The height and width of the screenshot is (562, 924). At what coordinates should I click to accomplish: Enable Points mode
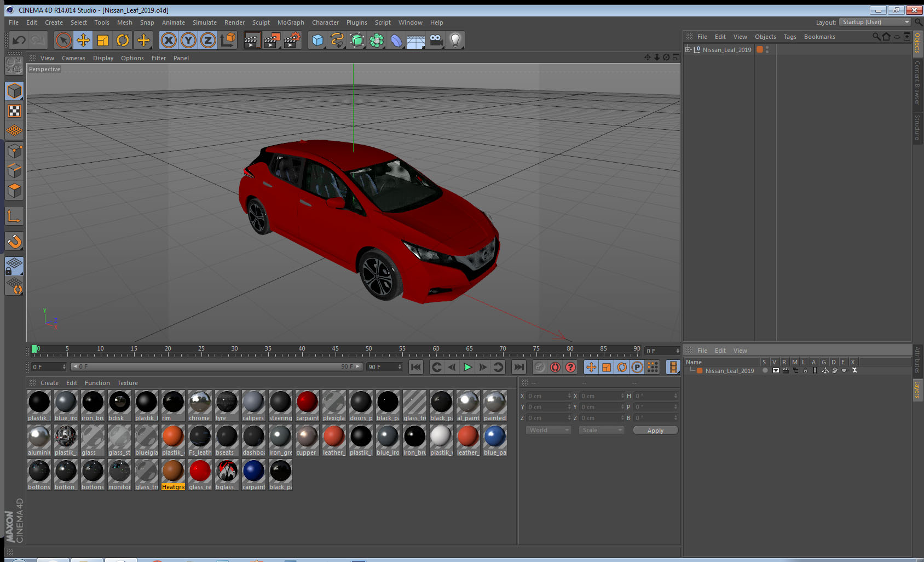tap(14, 151)
